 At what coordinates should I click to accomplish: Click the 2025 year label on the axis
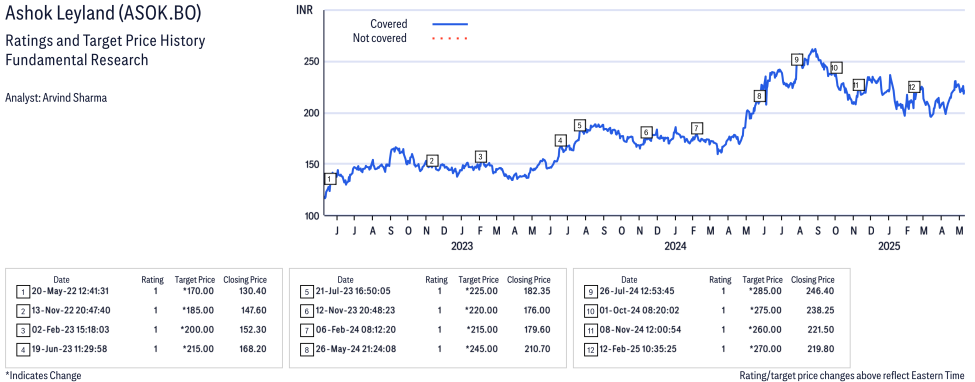pyautogui.click(x=889, y=247)
